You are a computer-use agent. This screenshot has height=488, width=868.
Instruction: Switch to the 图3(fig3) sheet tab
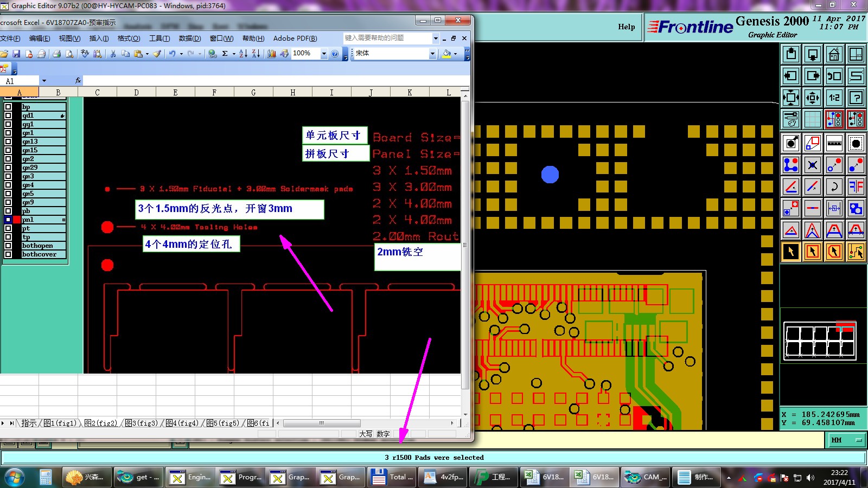[x=142, y=423]
